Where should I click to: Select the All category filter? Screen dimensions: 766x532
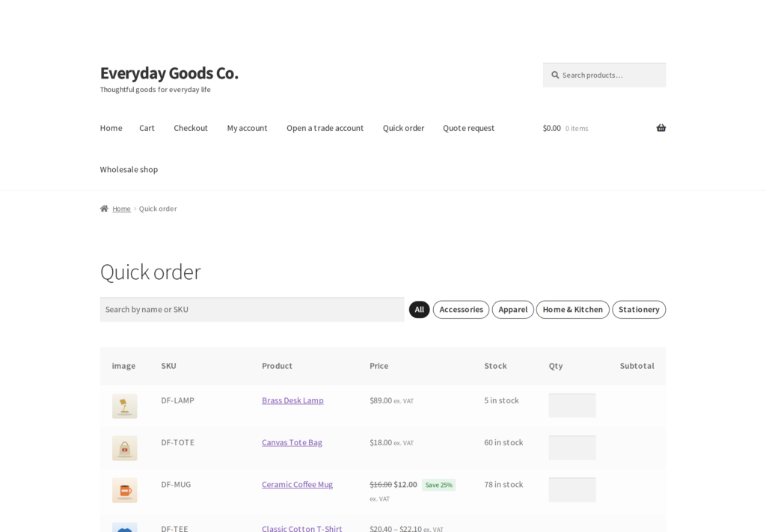coord(419,309)
